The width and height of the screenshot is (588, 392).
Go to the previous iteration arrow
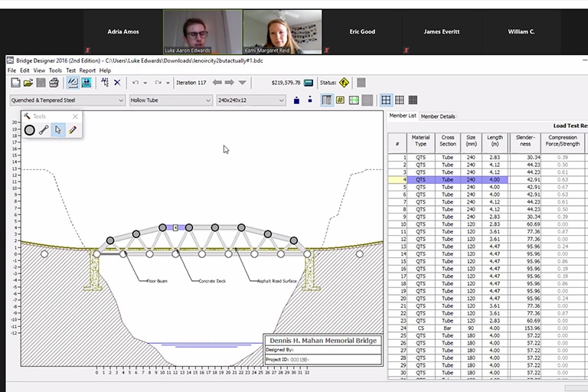coord(217,83)
